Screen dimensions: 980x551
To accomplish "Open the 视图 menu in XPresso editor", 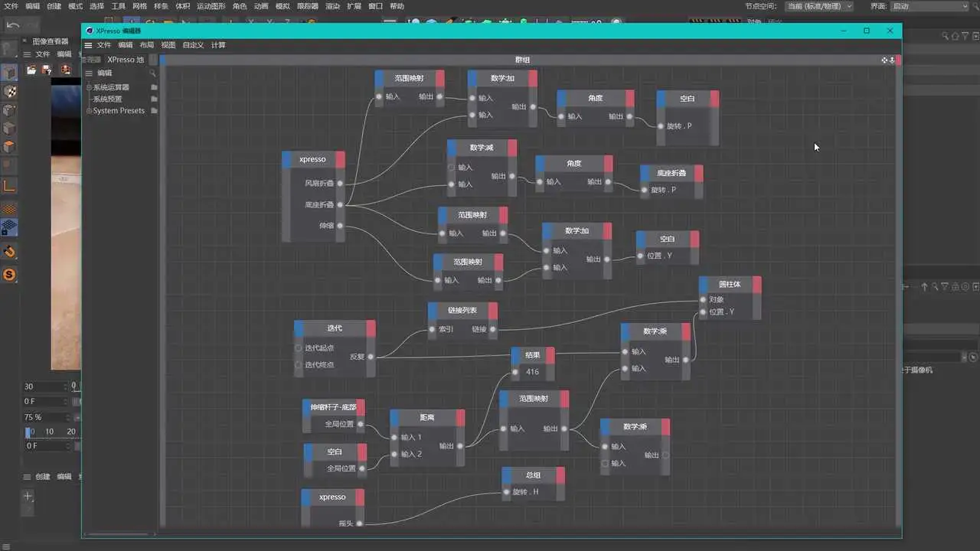I will 168,45.
